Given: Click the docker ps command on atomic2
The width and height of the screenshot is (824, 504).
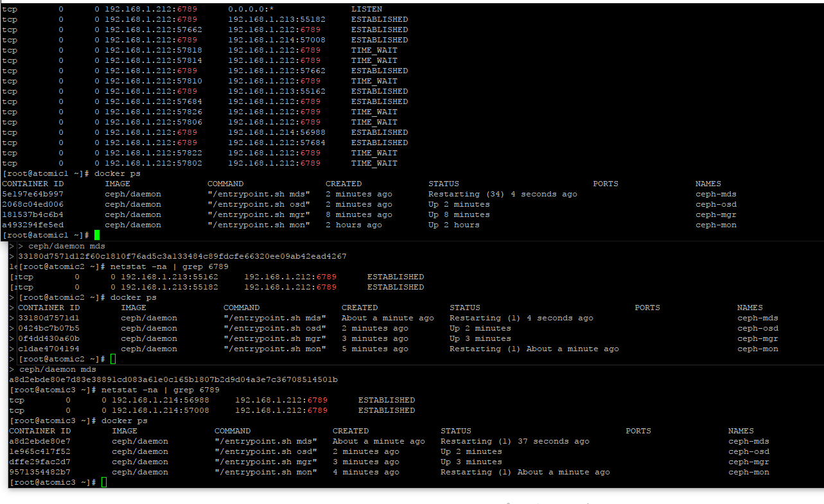Looking at the screenshot, I should (134, 297).
